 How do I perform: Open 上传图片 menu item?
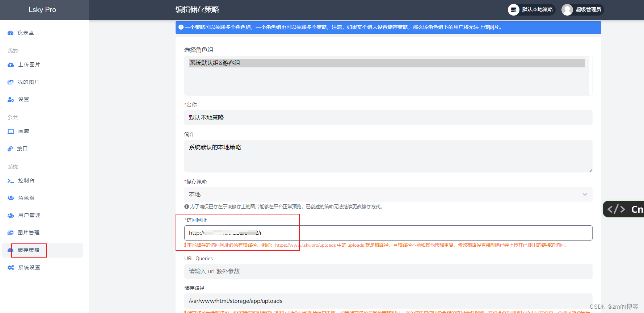(x=42, y=65)
